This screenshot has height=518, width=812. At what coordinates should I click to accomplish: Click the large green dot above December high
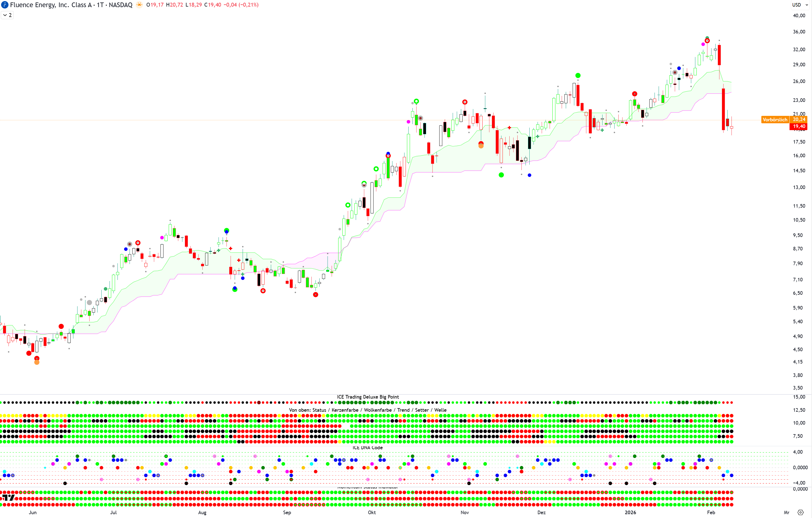click(x=578, y=76)
